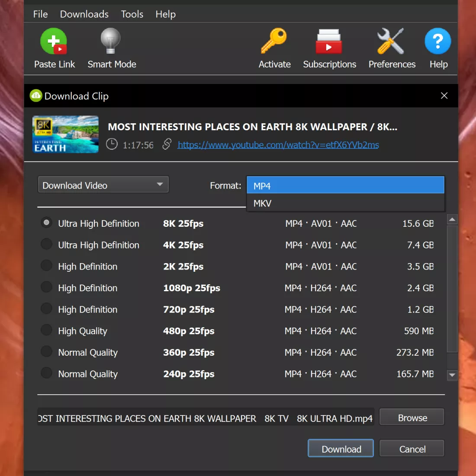
Task: Open Activate key icon
Action: pos(274,42)
